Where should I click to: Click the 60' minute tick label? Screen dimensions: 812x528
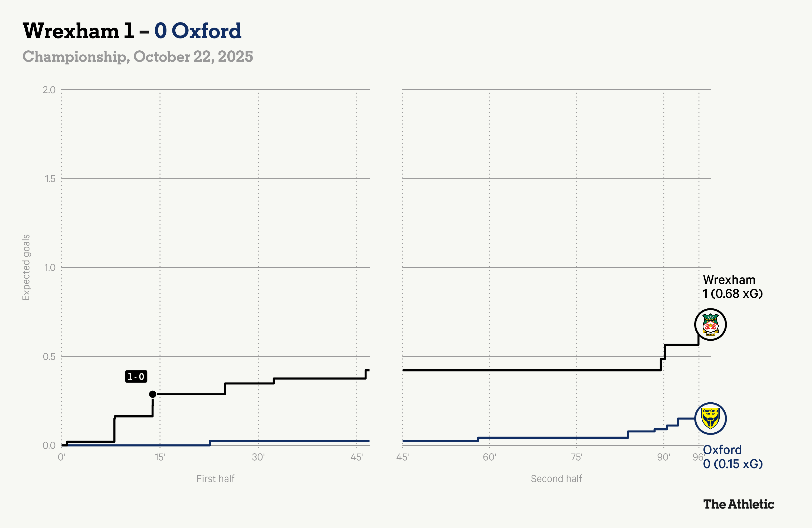[489, 457]
